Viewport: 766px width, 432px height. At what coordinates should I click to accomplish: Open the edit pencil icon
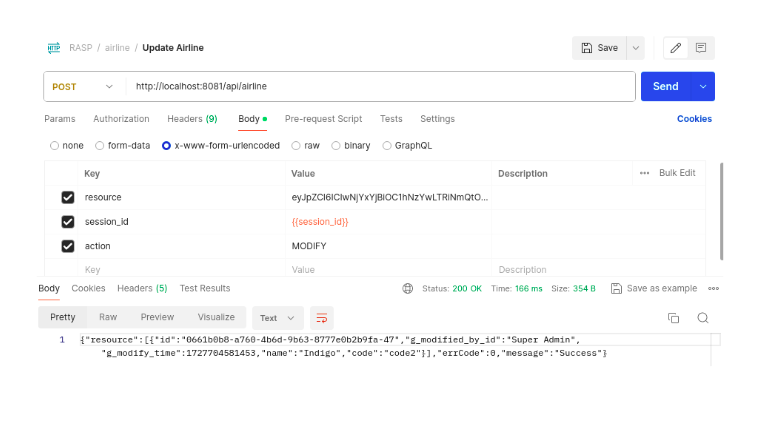pyautogui.click(x=676, y=48)
